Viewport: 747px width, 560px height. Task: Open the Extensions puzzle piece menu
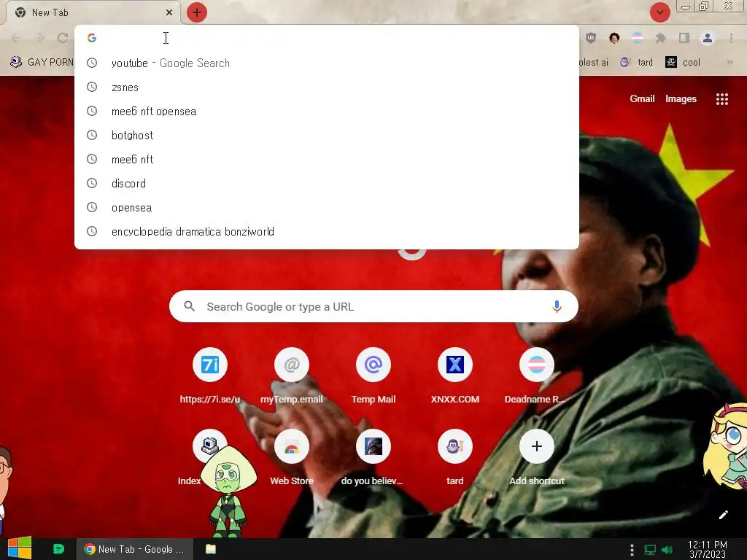pos(660,38)
